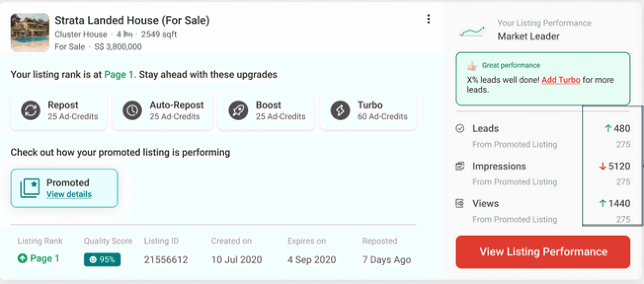This screenshot has width=644, height=284.
Task: Click the Auto-Repost clock icon
Action: 132,110
